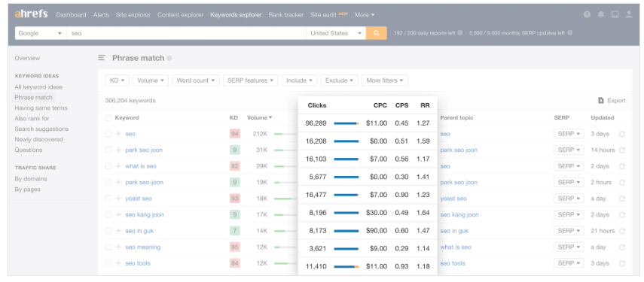Open the notifications bell icon
The width and height of the screenshot is (644, 282).
tap(601, 14)
